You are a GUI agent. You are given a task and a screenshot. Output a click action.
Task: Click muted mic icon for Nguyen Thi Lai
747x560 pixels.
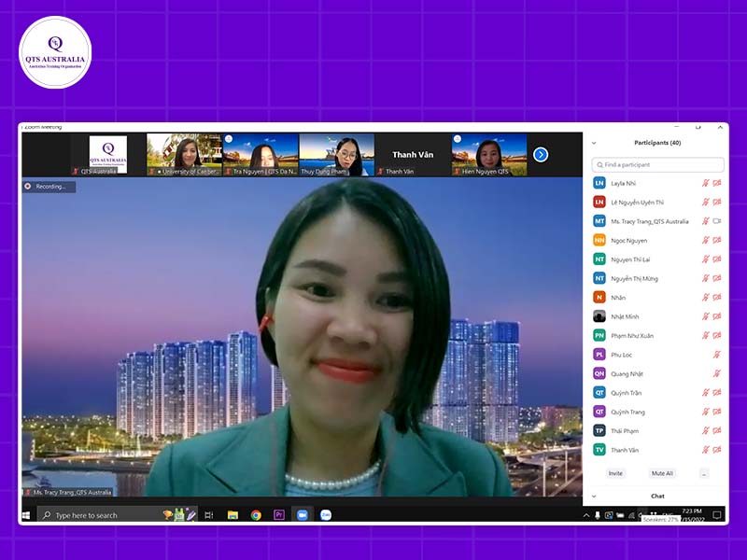[706, 259]
